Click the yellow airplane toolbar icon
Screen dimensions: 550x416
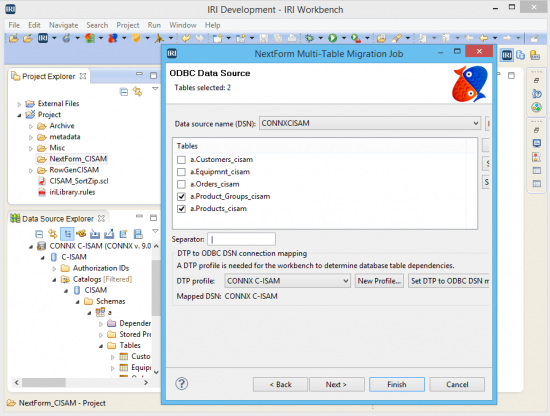[x=159, y=38]
